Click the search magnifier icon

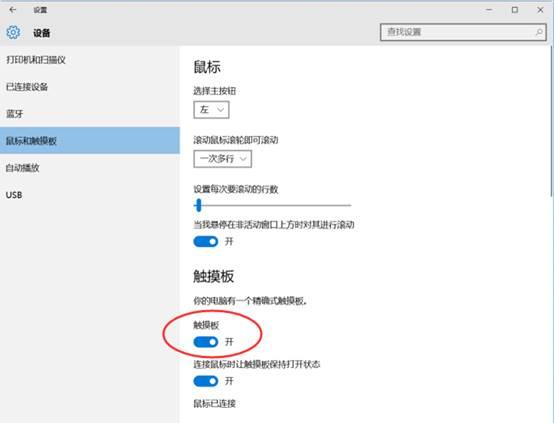(539, 32)
